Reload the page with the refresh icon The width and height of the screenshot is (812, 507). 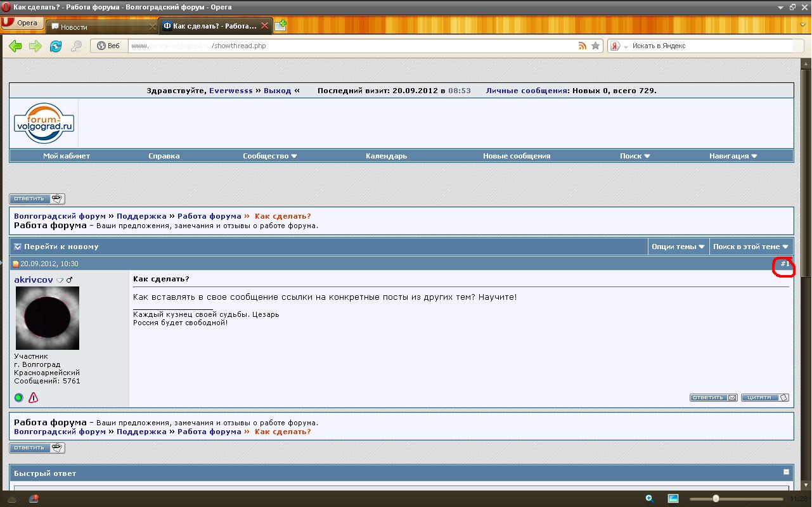pos(56,46)
